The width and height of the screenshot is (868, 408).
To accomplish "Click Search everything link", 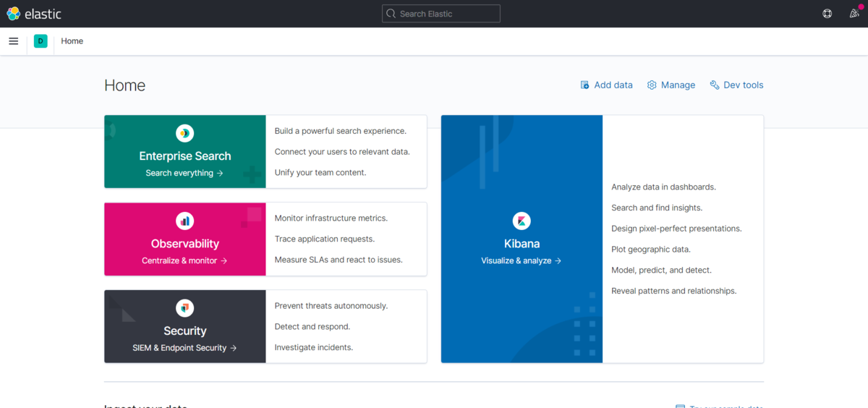I will [x=184, y=174].
